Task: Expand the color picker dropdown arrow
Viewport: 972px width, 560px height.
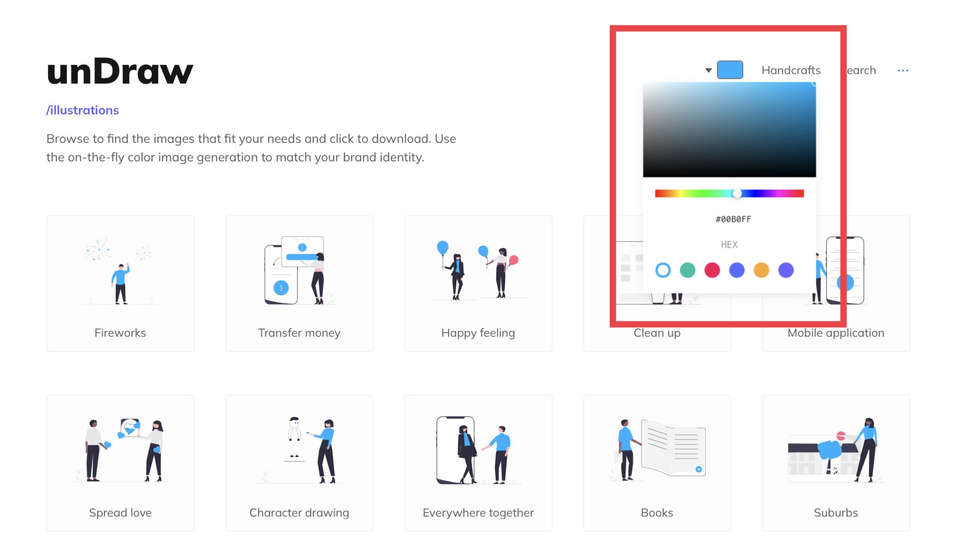Action: [x=708, y=69]
